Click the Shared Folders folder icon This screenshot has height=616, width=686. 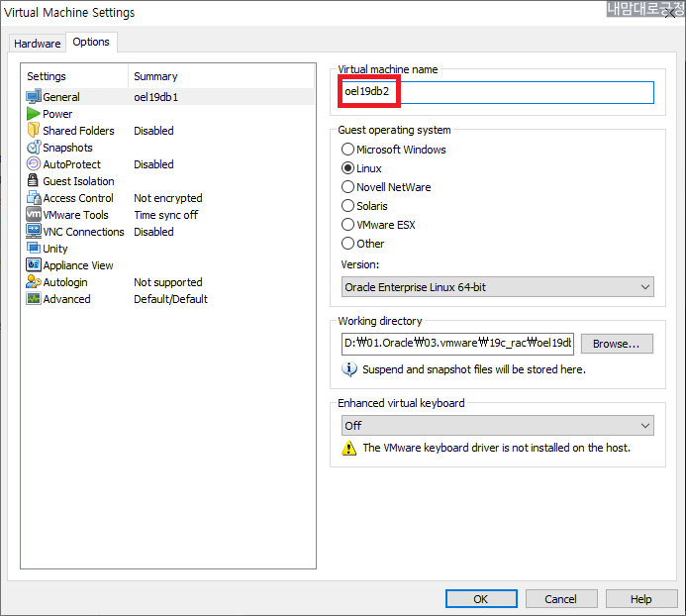tap(34, 130)
